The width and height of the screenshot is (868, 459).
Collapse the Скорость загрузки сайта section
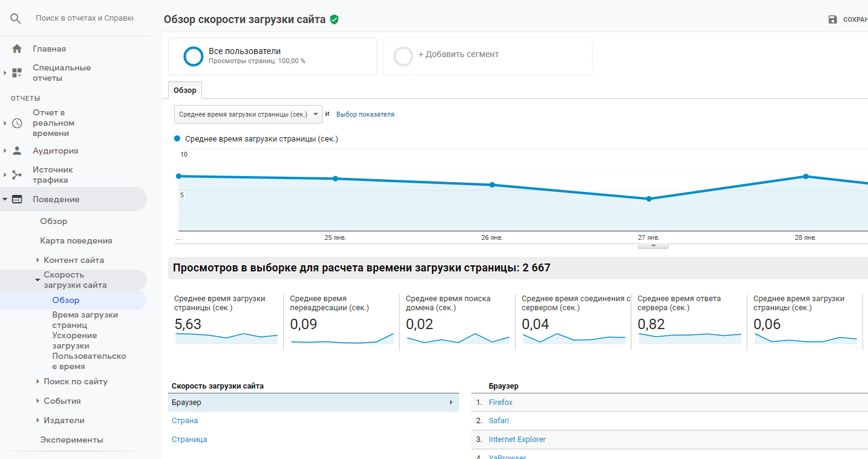coord(38,280)
